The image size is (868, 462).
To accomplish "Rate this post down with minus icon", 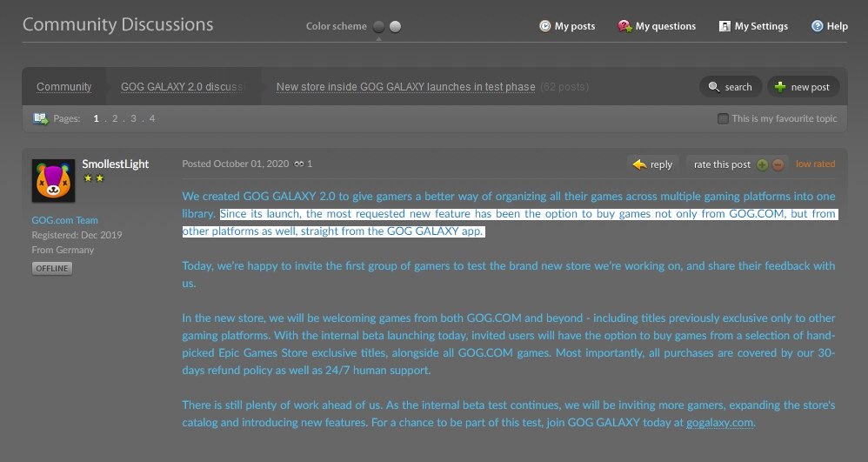I will coord(778,164).
